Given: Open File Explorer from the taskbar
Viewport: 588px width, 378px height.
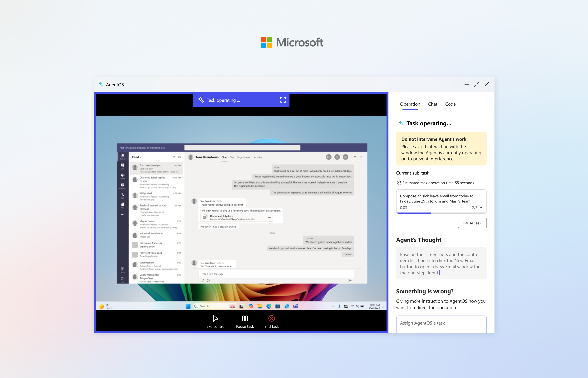Looking at the screenshot, I should coord(260,306).
